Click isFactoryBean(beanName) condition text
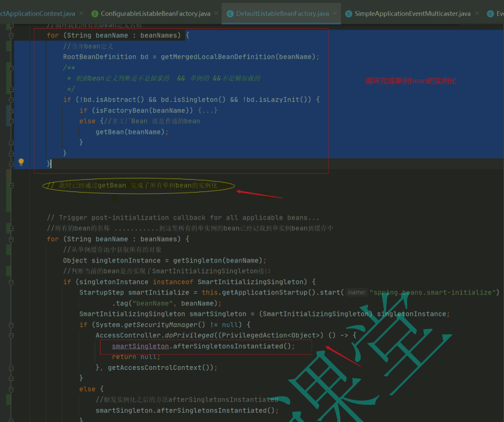The image size is (504, 422). click(142, 110)
